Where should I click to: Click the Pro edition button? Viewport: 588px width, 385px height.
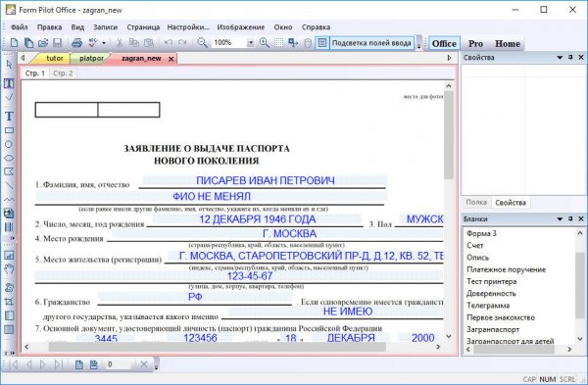475,43
